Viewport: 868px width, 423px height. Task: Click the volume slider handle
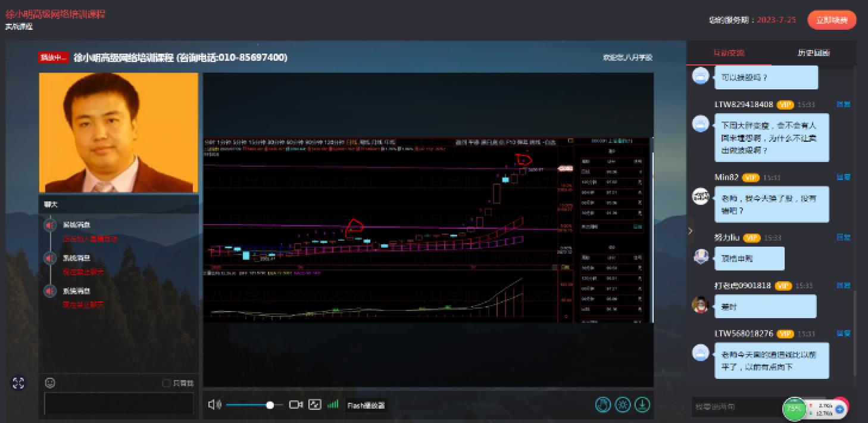[x=270, y=405]
